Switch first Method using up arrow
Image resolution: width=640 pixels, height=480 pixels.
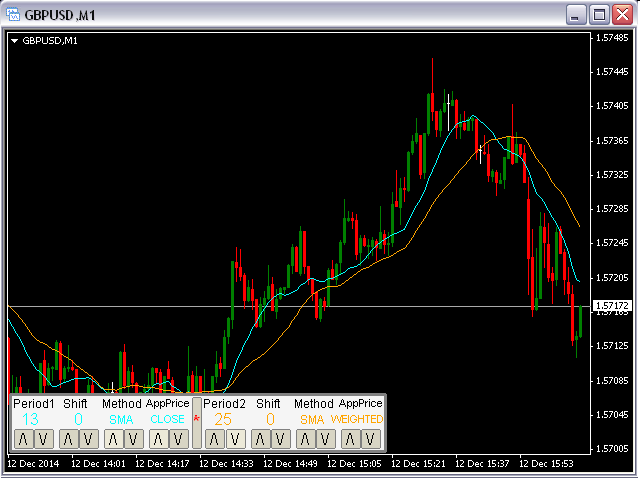113,438
